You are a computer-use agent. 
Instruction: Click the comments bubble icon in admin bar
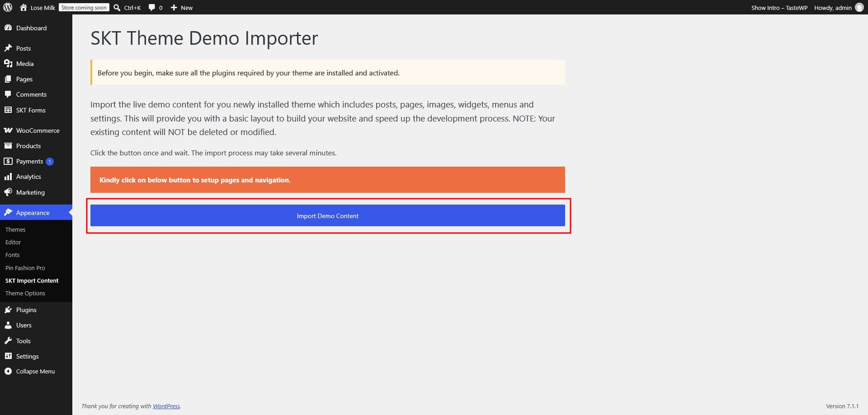152,7
